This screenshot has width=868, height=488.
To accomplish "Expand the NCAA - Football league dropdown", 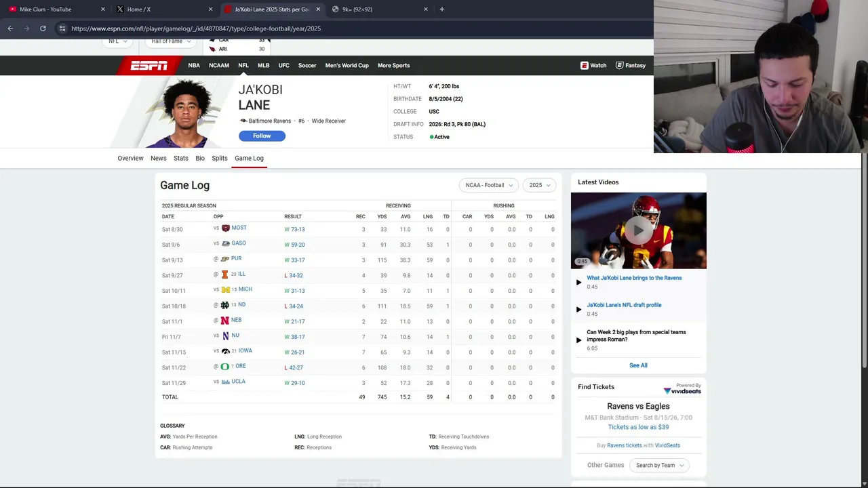I will [488, 185].
